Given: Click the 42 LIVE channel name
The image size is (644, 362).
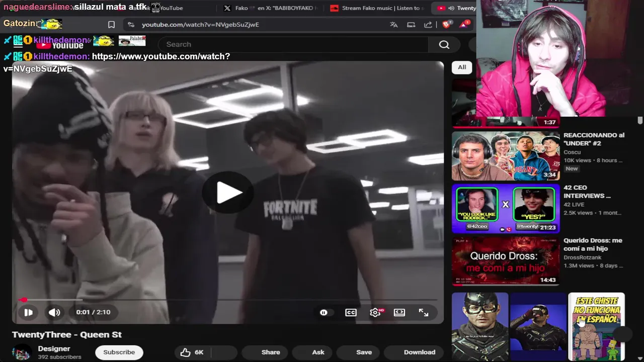Looking at the screenshot, I should point(575,205).
